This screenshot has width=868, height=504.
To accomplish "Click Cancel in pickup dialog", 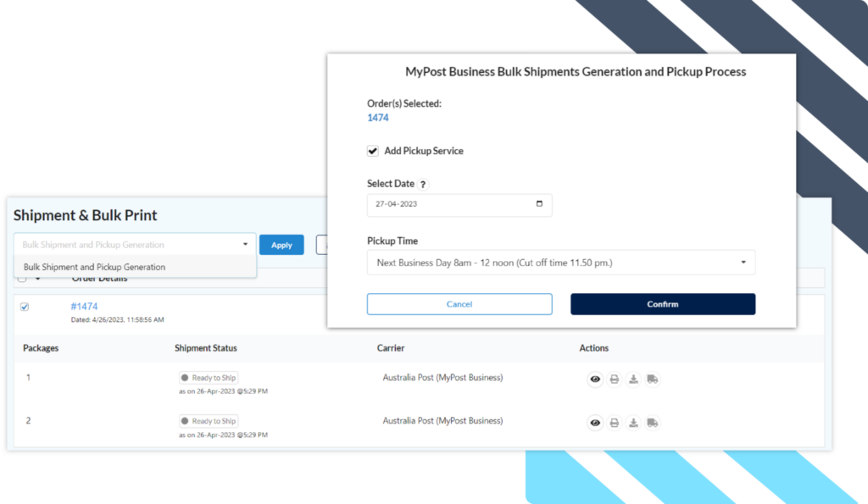I will coord(459,304).
